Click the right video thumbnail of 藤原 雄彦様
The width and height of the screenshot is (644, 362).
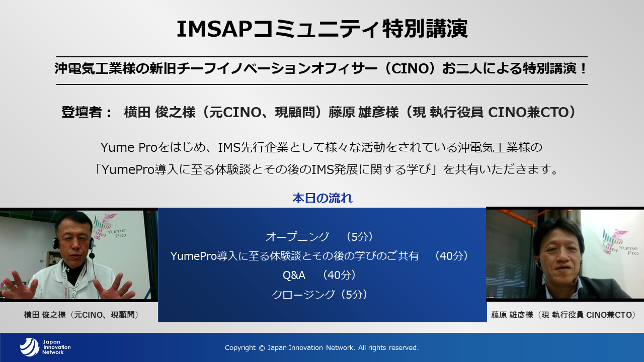tap(565, 254)
